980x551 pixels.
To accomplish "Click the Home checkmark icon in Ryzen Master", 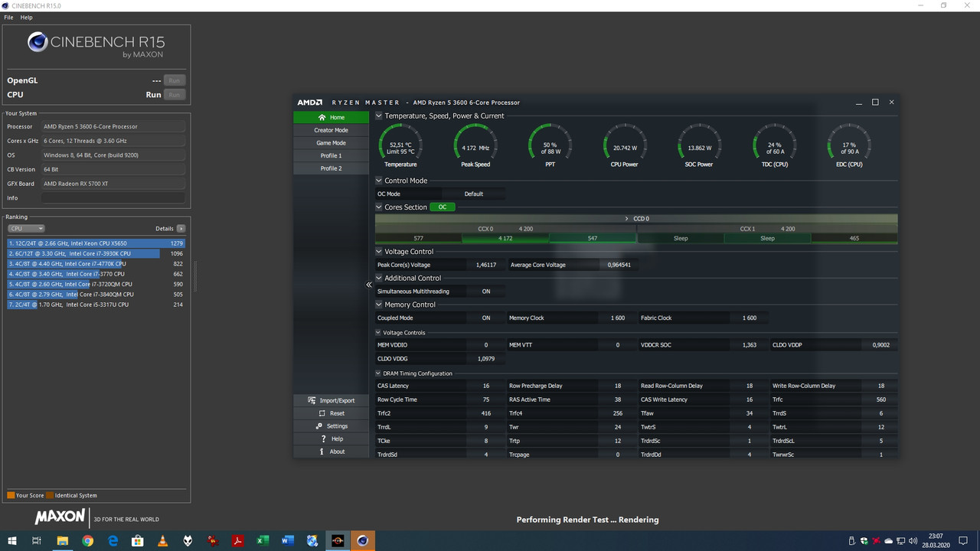I will 322,117.
